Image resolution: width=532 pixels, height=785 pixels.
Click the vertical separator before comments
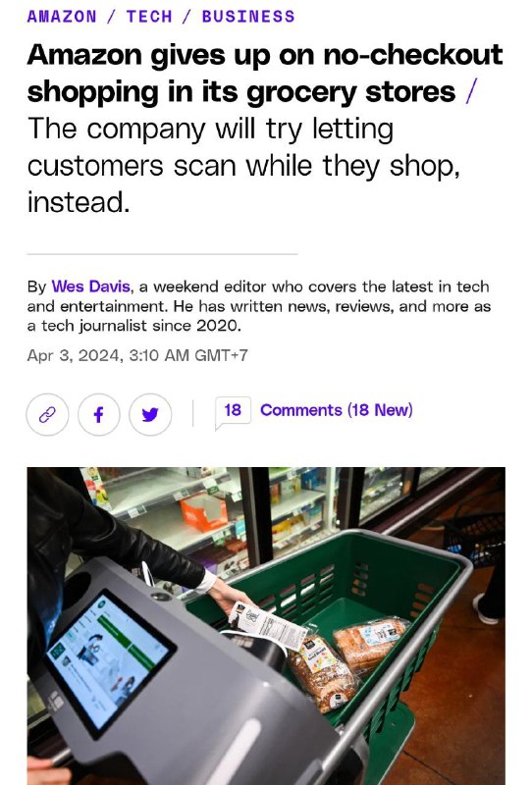point(192,413)
